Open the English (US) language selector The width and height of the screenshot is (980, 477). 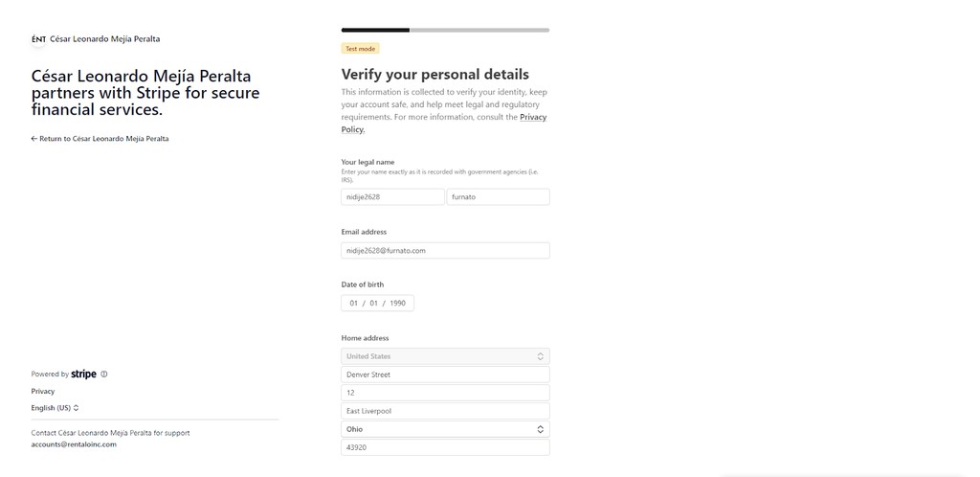pos(55,408)
